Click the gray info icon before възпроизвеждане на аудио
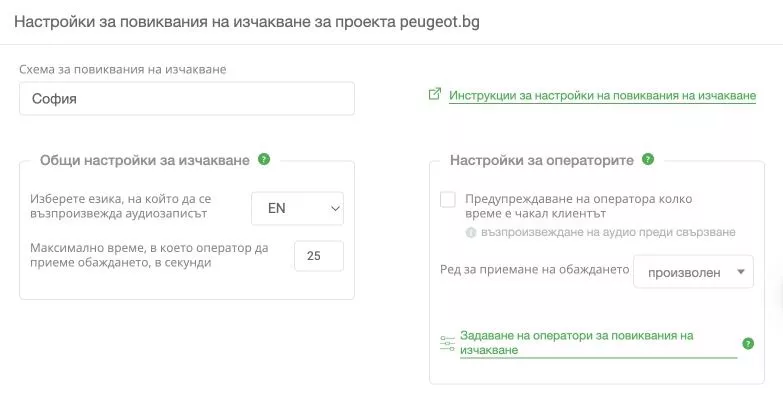The image size is (783, 397). coord(470,233)
